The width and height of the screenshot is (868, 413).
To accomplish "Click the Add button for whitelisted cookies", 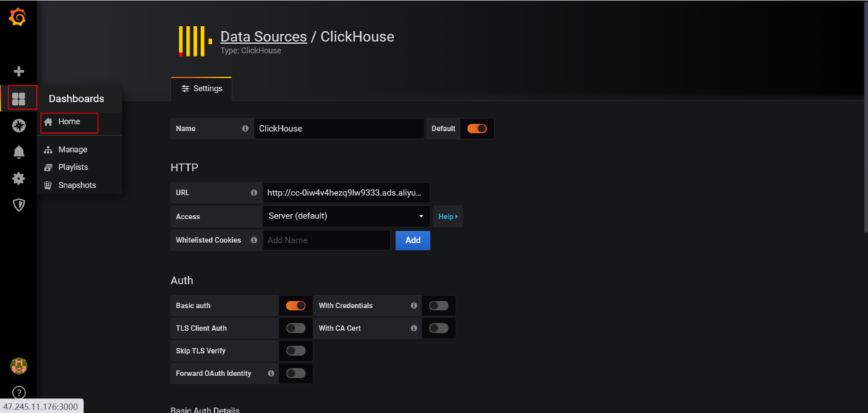I will click(x=413, y=240).
